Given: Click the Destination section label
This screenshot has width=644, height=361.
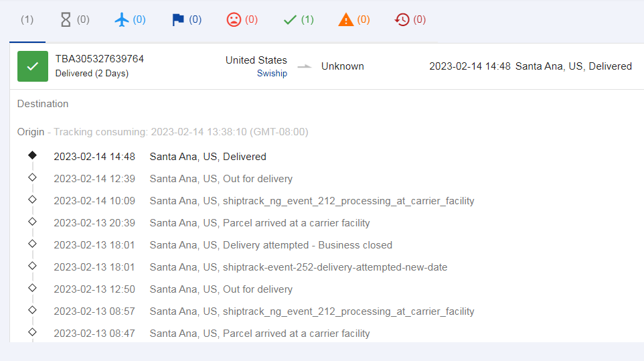Looking at the screenshot, I should point(43,104).
